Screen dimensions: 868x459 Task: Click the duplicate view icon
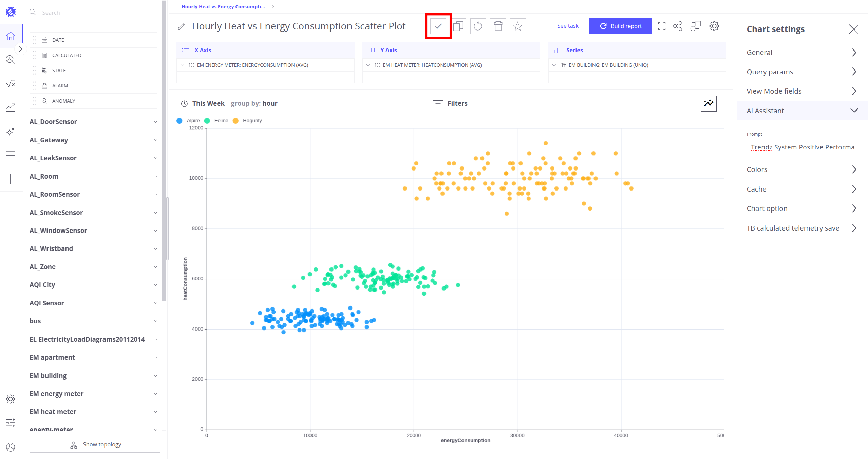pyautogui.click(x=458, y=26)
